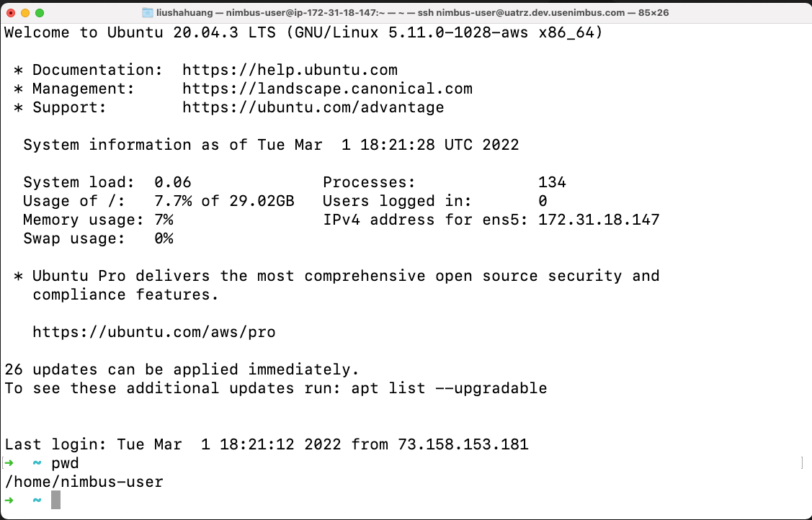Click the ubuntu.com/advantage support URL

313,107
